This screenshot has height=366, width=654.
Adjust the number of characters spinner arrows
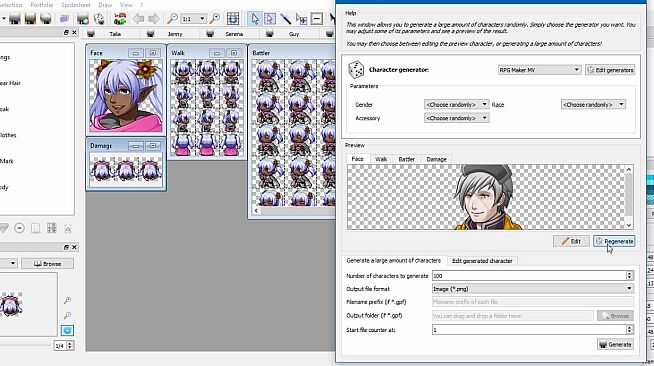(629, 276)
